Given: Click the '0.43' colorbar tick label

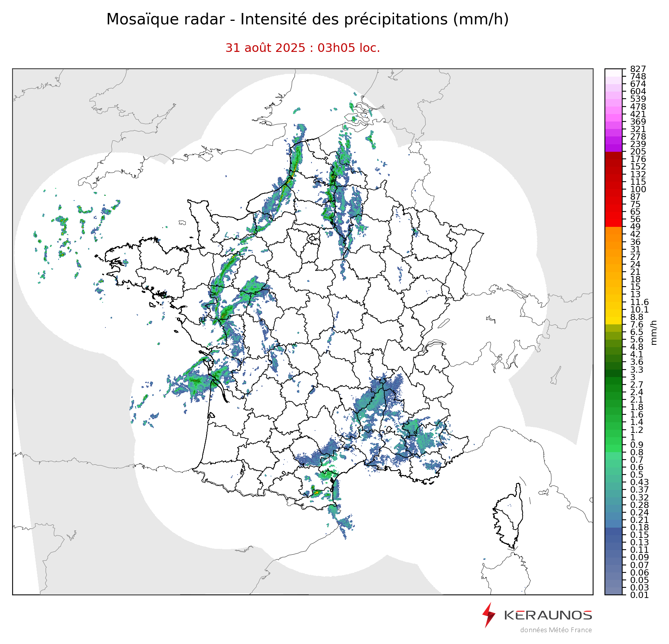Looking at the screenshot, I should [640, 482].
